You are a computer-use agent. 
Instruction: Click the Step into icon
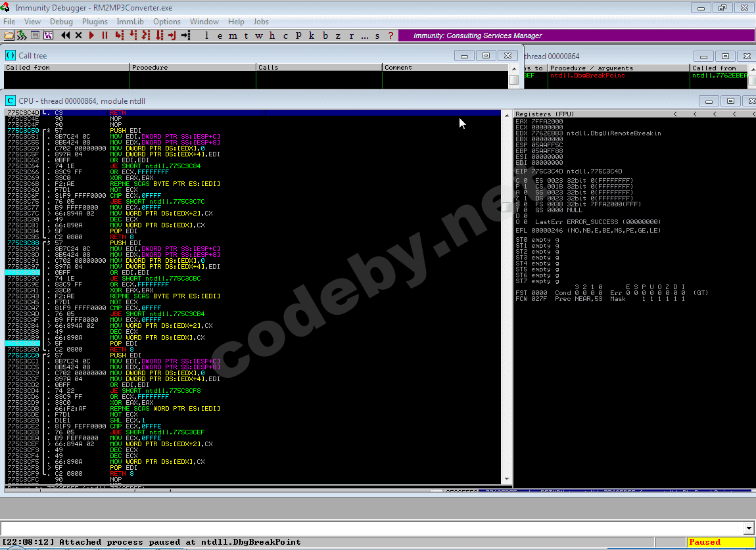[119, 35]
